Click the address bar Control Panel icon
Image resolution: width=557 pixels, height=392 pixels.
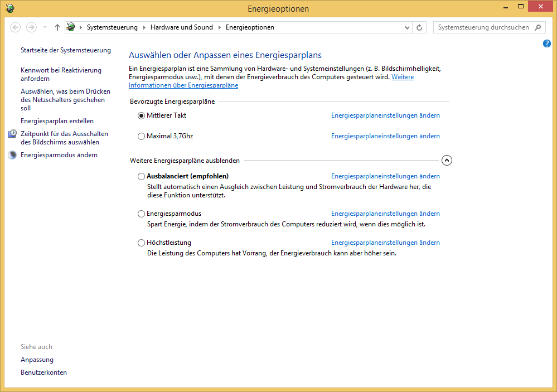[x=71, y=27]
